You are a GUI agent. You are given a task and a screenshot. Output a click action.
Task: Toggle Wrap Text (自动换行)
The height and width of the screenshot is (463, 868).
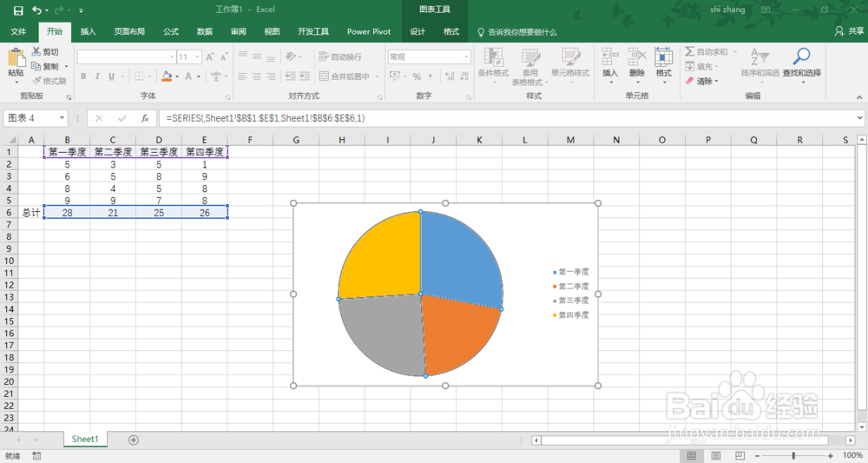click(x=340, y=56)
